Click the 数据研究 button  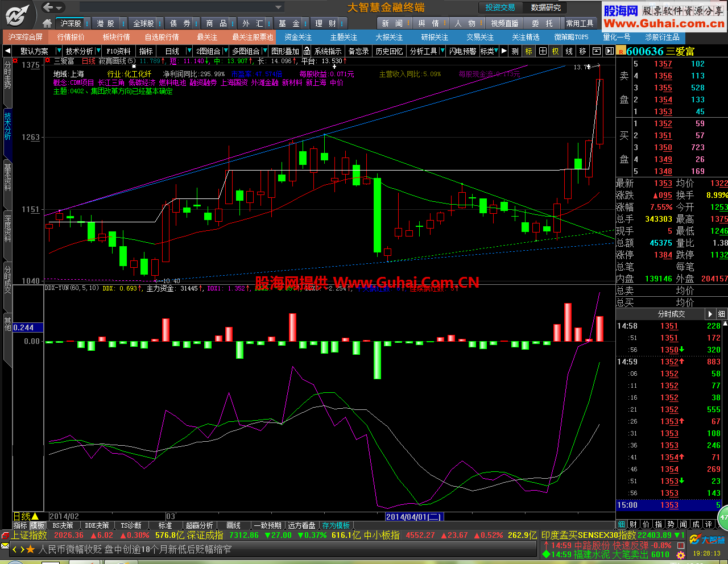pos(546,7)
